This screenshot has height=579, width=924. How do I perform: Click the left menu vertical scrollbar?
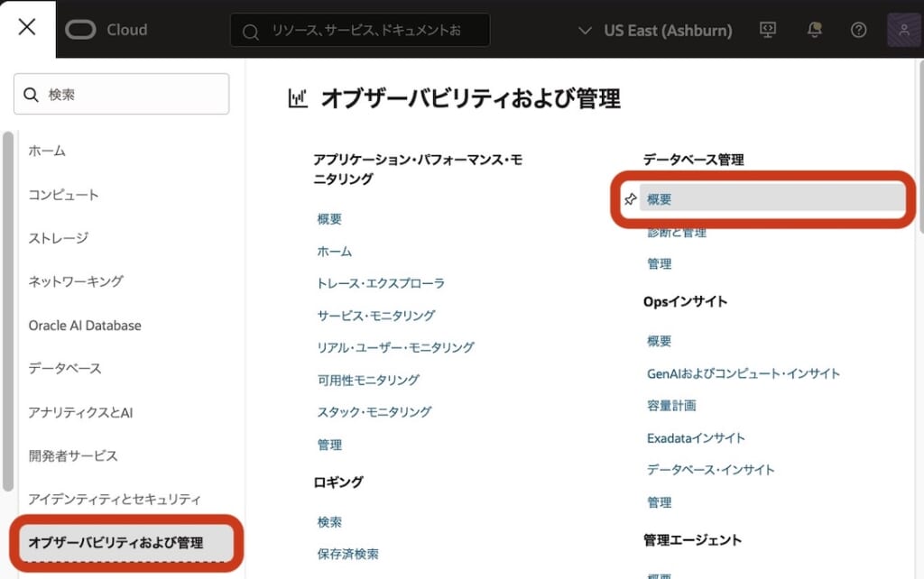[7, 311]
